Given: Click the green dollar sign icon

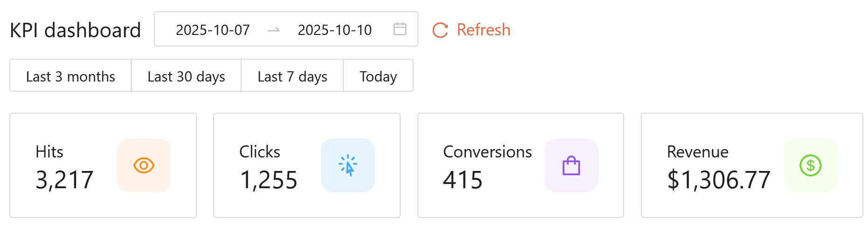Looking at the screenshot, I should 810,165.
